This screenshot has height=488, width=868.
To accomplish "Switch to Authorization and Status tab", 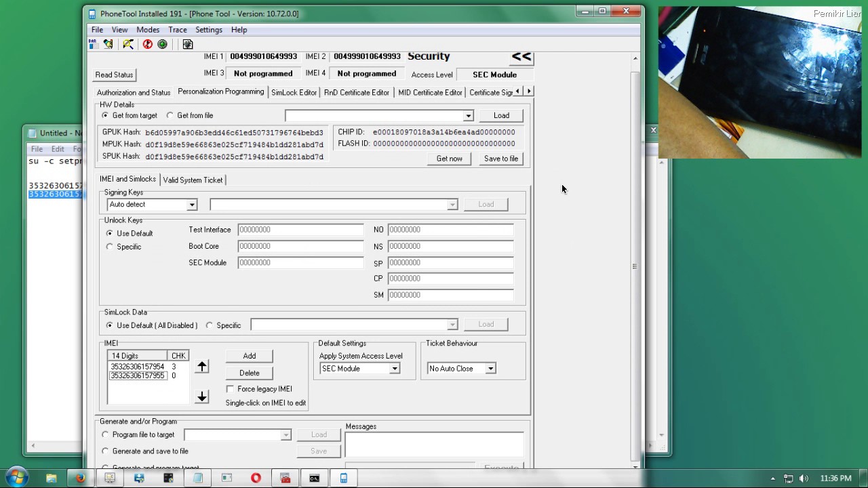I will pyautogui.click(x=134, y=93).
